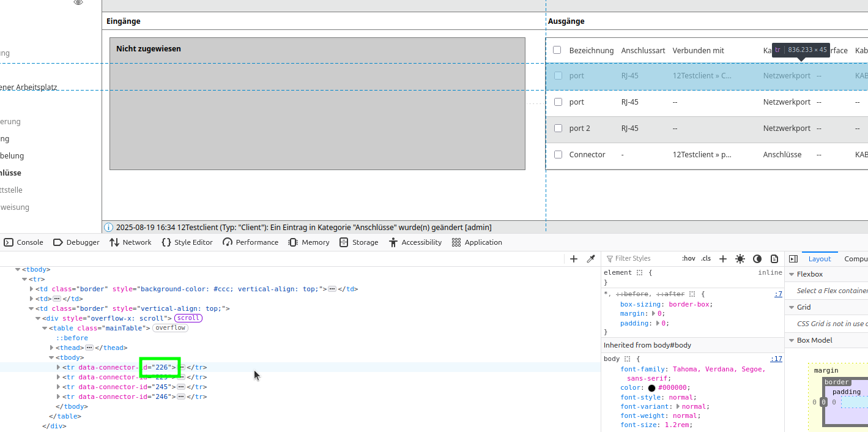Toggle the .cls classes panel
The width and height of the screenshot is (868, 432).
click(706, 259)
